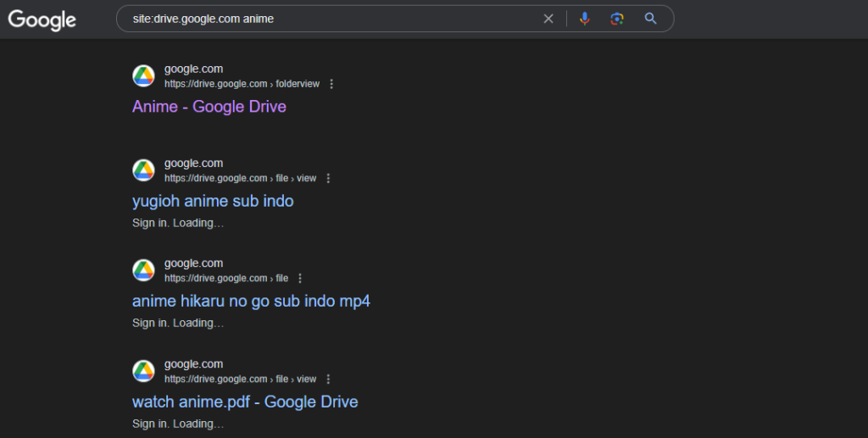The image size is (868, 438).
Task: Click google.com site name above watch anime.pdf
Action: pyautogui.click(x=194, y=364)
